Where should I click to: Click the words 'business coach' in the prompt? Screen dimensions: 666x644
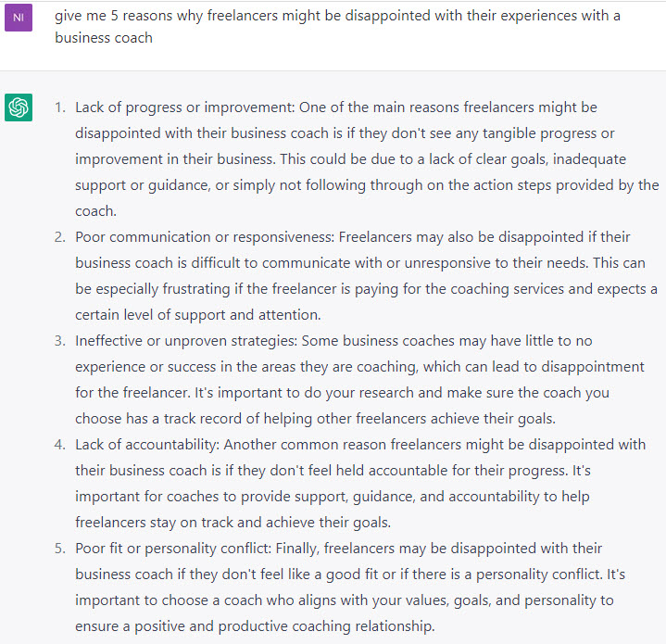[x=104, y=38]
